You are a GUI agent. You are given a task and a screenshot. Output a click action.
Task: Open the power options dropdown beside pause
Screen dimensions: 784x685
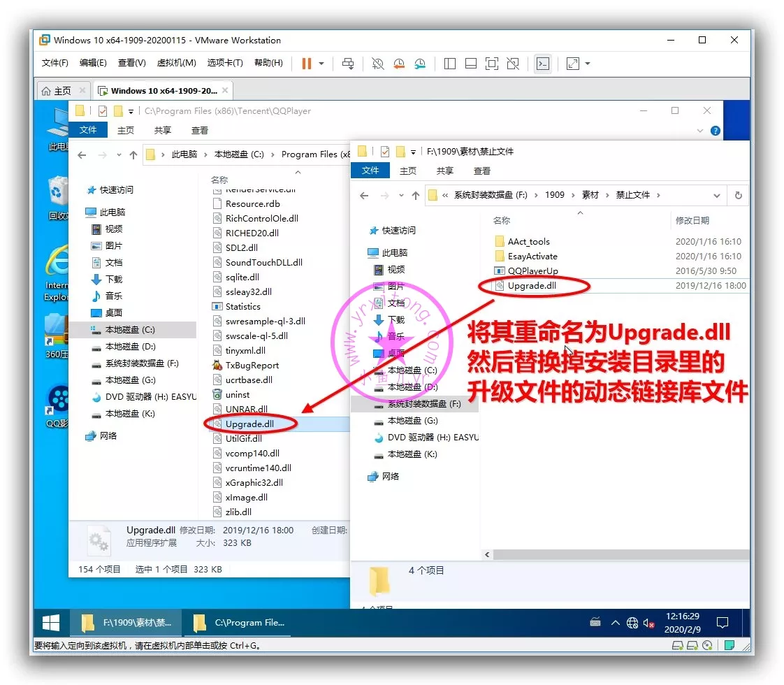click(x=321, y=64)
